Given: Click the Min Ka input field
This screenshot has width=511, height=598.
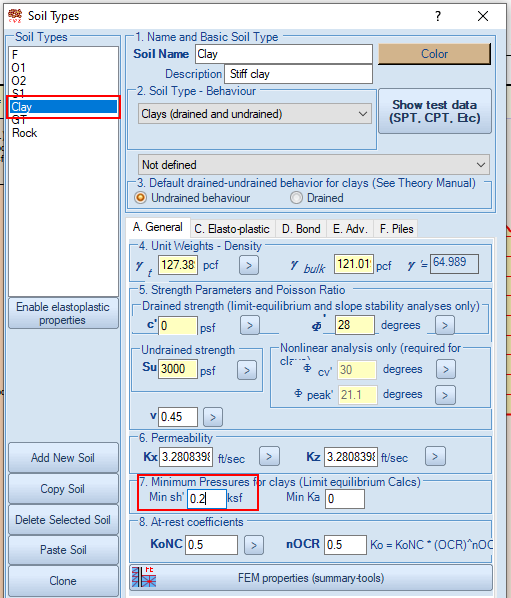Looking at the screenshot, I should [345, 499].
